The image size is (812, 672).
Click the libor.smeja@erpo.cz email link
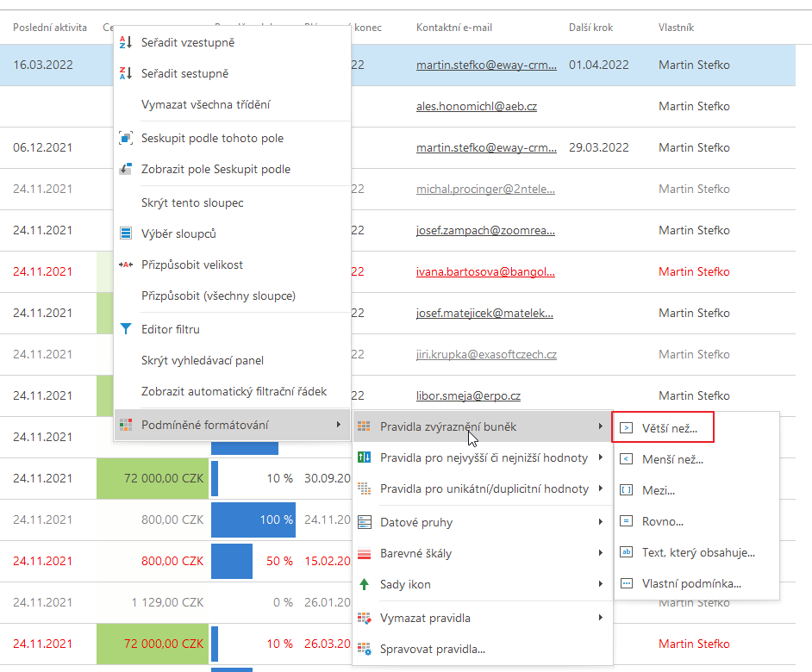pos(468,396)
